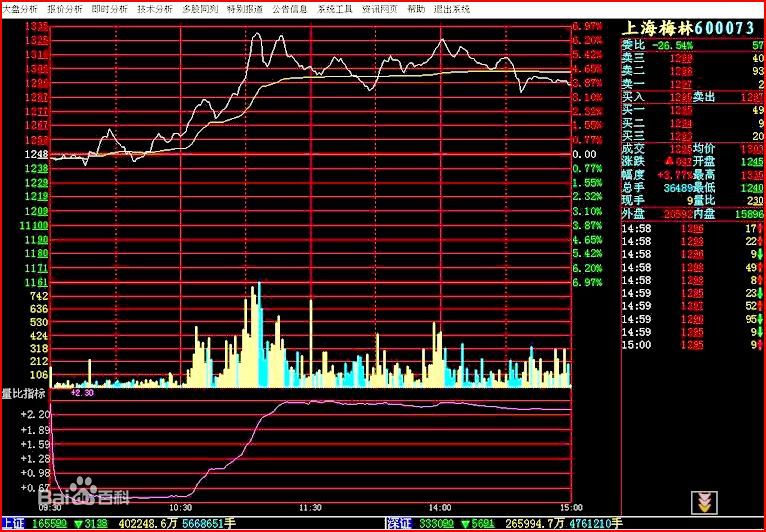Click the 卖出 label
Image resolution: width=766 pixels, height=532 pixels.
click(704, 97)
